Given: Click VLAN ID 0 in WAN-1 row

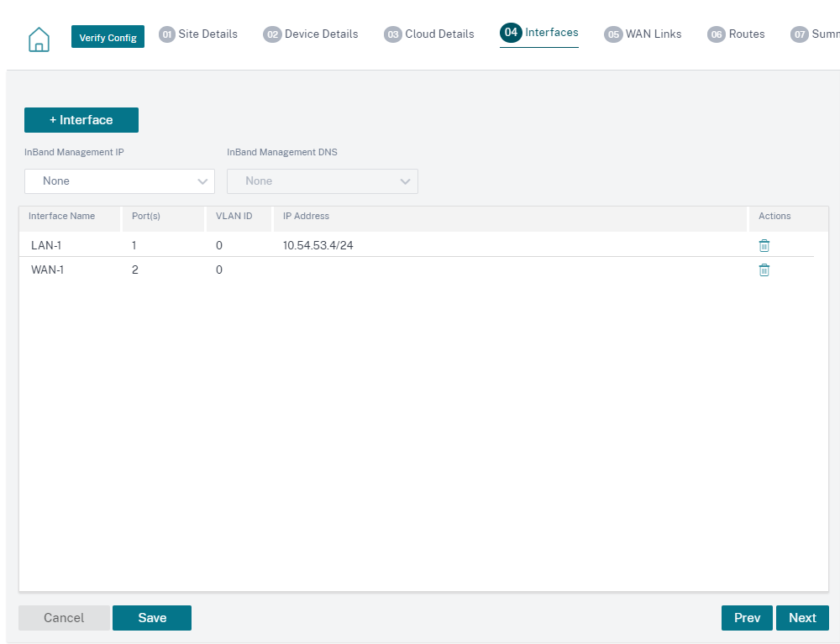Looking at the screenshot, I should tap(219, 270).
